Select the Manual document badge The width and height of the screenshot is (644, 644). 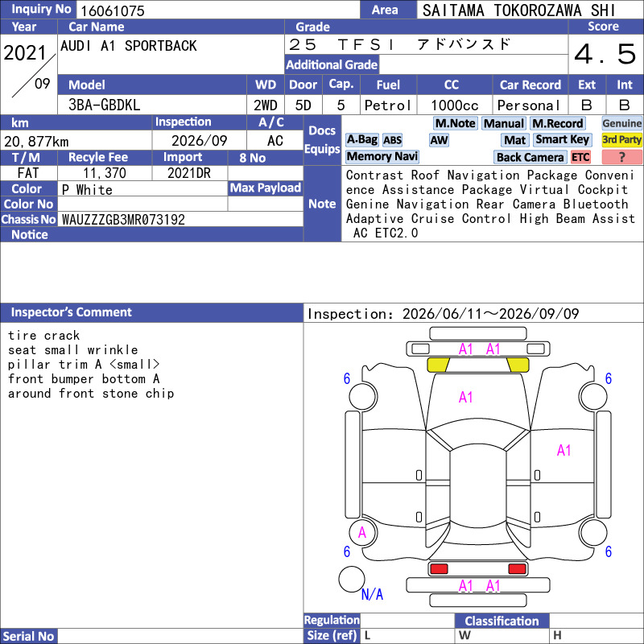tap(504, 123)
